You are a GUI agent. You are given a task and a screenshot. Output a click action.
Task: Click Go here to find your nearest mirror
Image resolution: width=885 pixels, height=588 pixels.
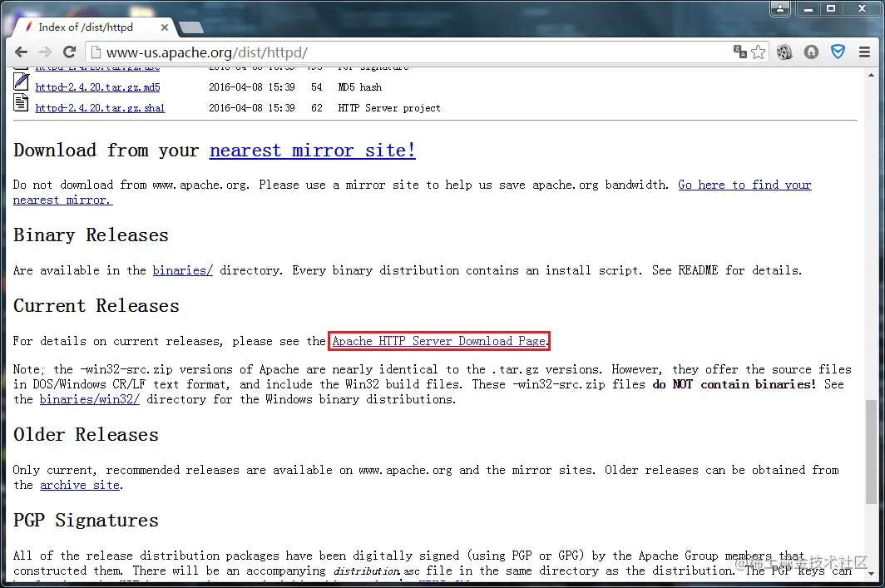pyautogui.click(x=744, y=185)
